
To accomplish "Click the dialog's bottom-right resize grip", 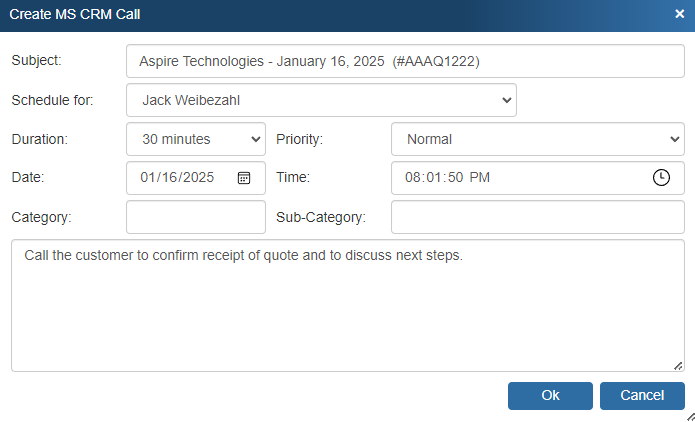I will pos(689,416).
